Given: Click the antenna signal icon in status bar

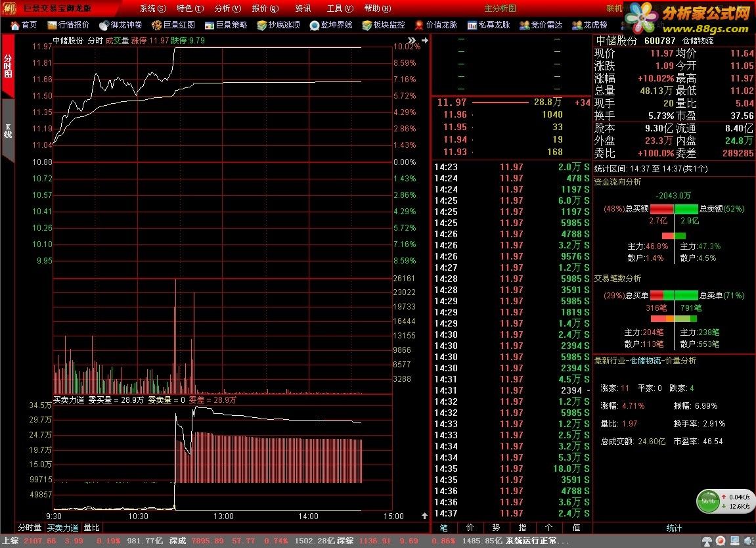Looking at the screenshot, I should coord(707,541).
